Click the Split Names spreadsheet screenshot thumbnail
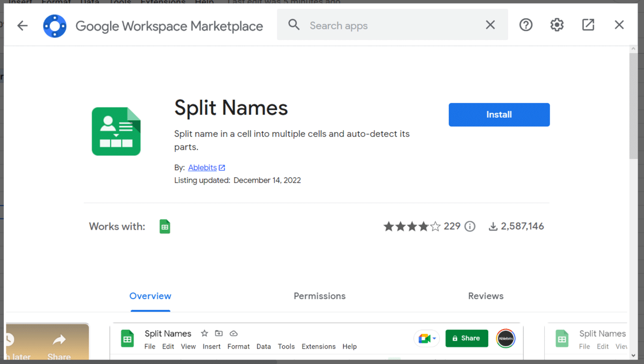Screen dimensions: 644x364 pyautogui.click(x=317, y=341)
